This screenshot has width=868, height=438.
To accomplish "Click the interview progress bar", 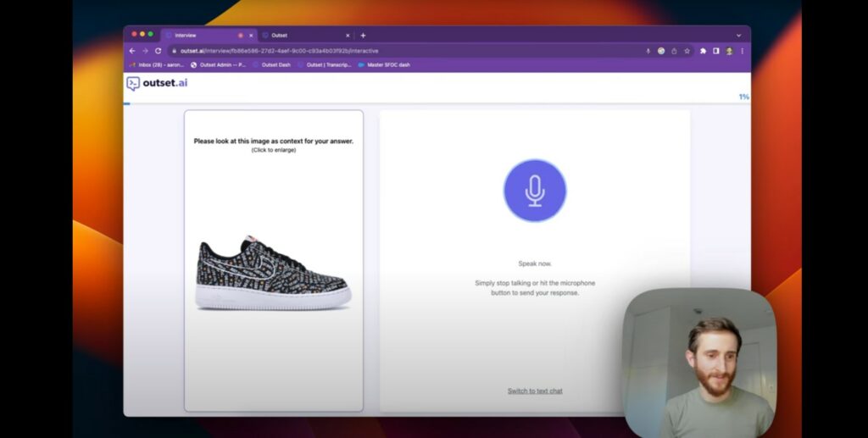I will pyautogui.click(x=437, y=103).
